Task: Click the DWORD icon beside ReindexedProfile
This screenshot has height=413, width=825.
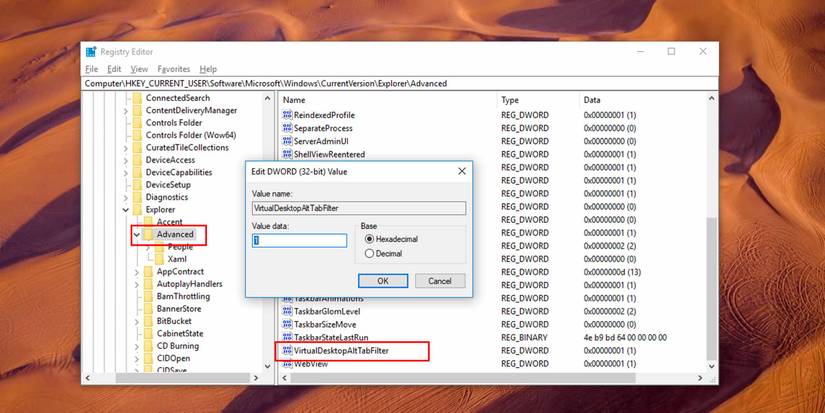Action: coord(287,115)
